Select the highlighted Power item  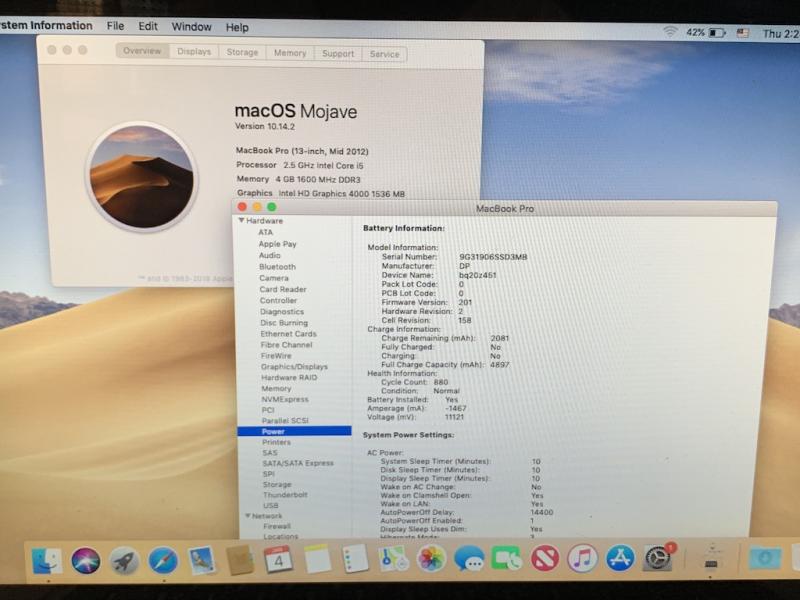[x=294, y=432]
